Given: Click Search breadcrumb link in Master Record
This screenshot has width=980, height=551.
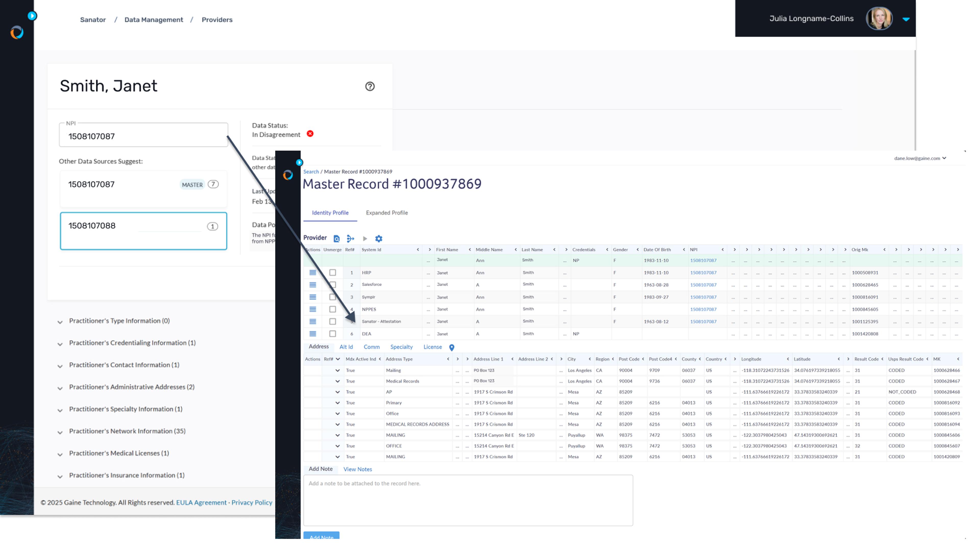Looking at the screenshot, I should tap(311, 171).
